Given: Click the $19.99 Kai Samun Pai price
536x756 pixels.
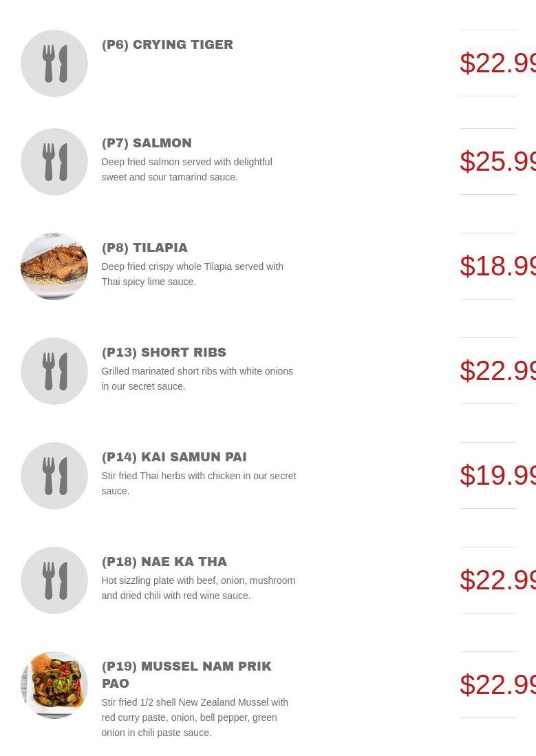Looking at the screenshot, I should [497, 475].
